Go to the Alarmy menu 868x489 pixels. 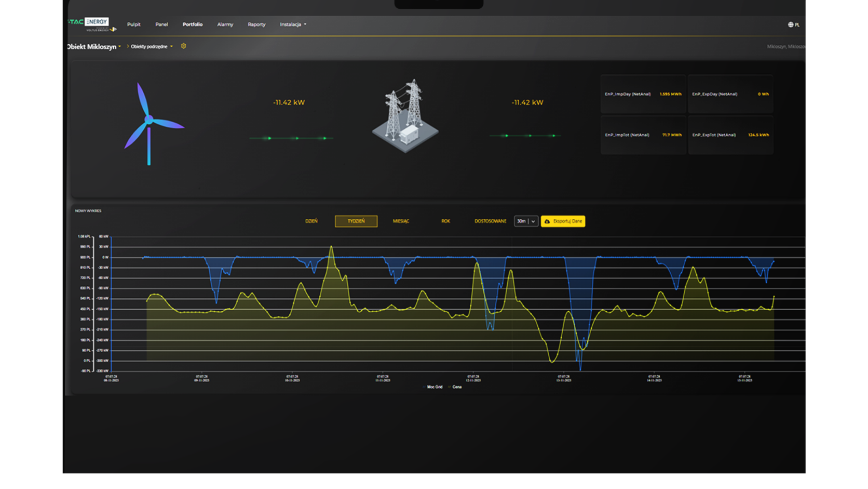[x=225, y=24]
